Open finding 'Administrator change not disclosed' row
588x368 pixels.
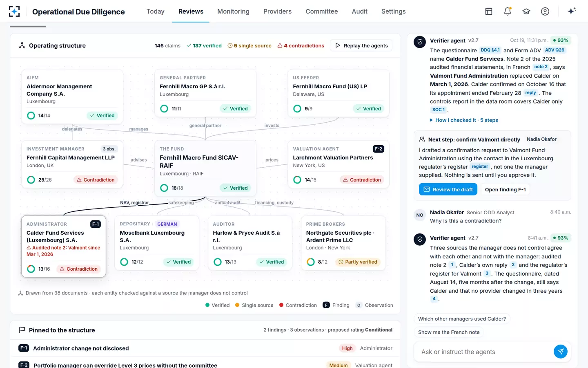pos(205,348)
